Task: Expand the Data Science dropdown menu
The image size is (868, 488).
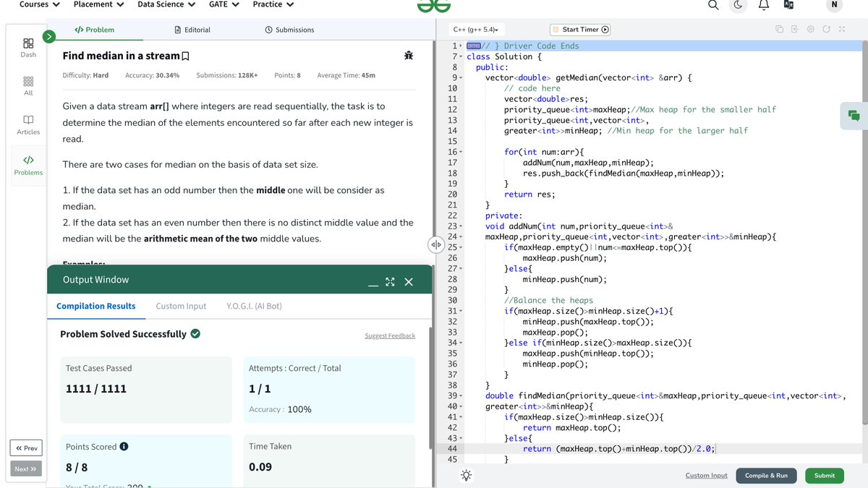Action: [166, 4]
